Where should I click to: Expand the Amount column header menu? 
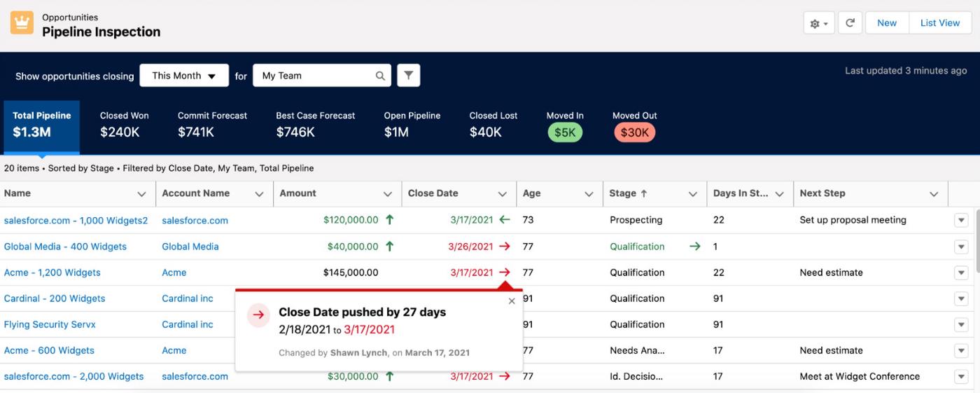pos(388,194)
